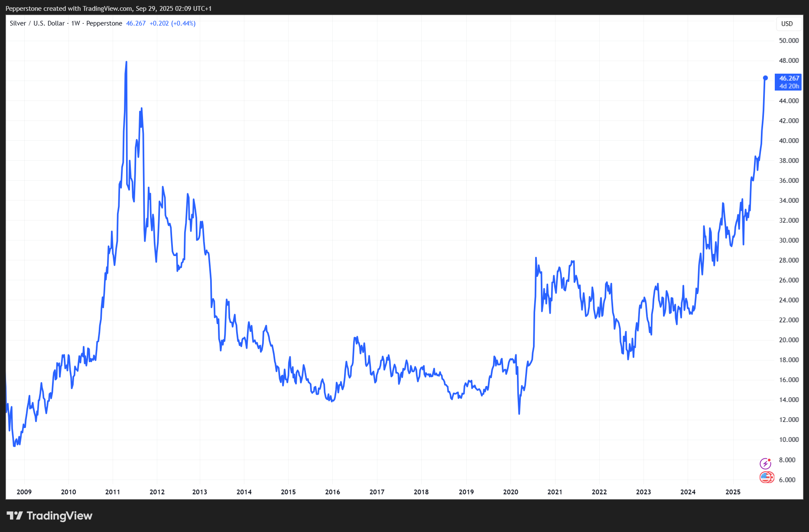
Task: Click the 2014 label on time axis
Action: pos(244,492)
